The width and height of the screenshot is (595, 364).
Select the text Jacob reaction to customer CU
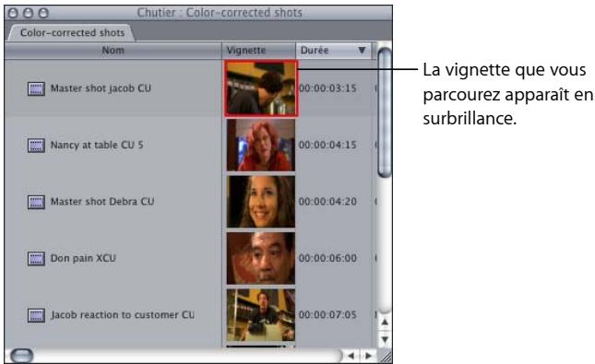[123, 315]
